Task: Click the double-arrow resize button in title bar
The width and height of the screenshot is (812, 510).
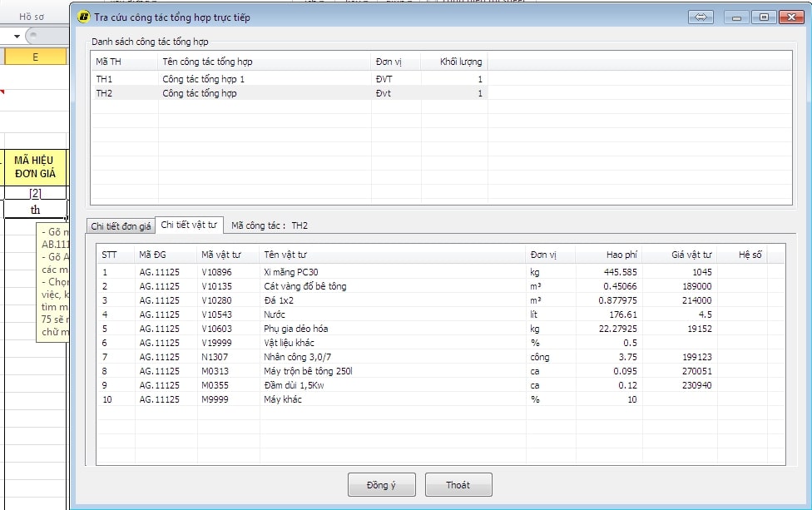Action: (701, 17)
